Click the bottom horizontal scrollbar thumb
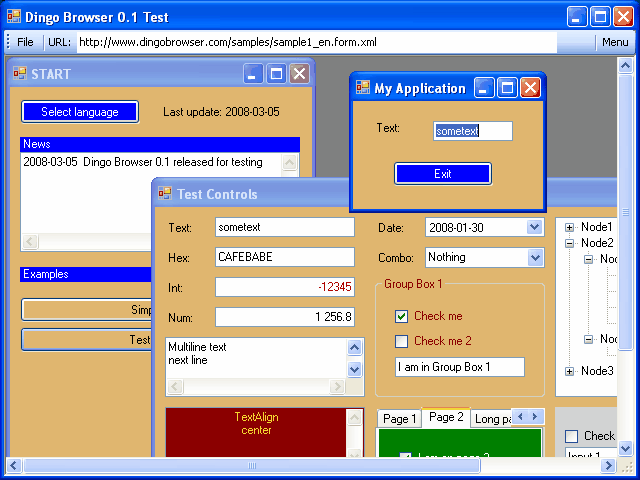This screenshot has height=480, width=640. pos(252,465)
